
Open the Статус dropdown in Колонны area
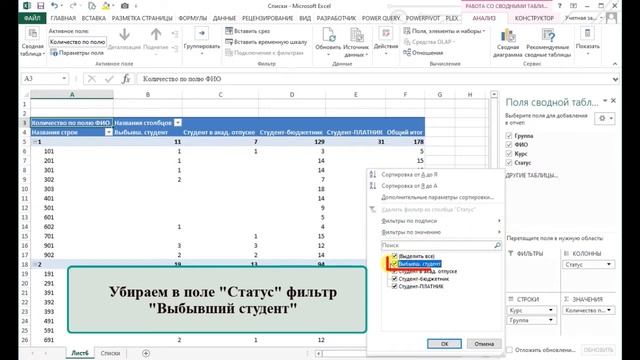pyautogui.click(x=609, y=264)
